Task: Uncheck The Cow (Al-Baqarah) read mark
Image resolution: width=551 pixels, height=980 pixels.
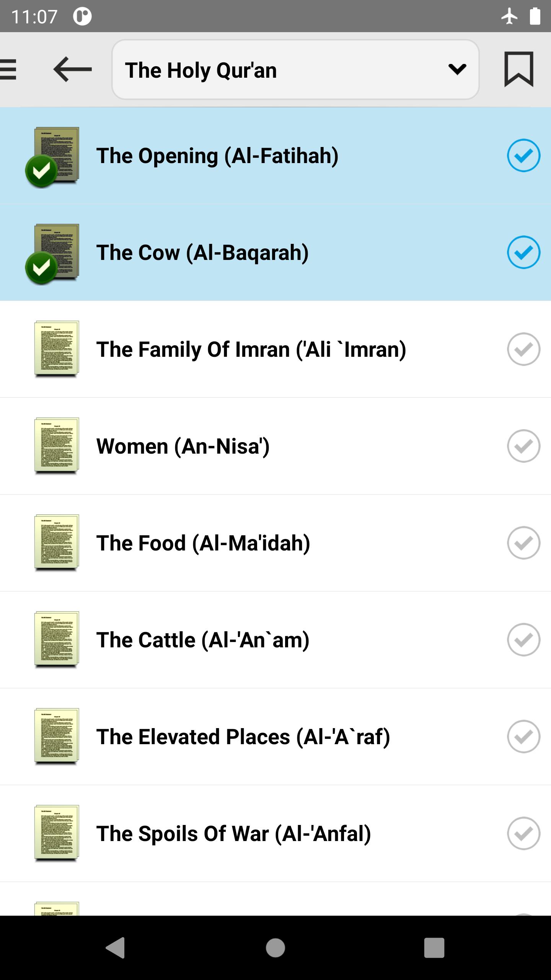Action: point(523,252)
